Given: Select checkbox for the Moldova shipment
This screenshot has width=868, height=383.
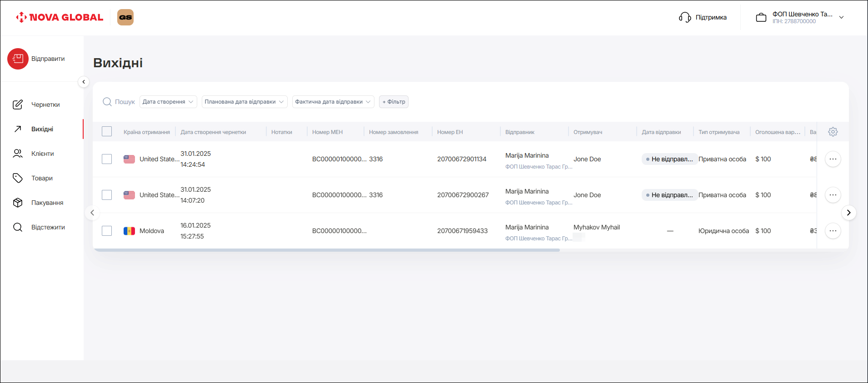Looking at the screenshot, I should click(107, 231).
